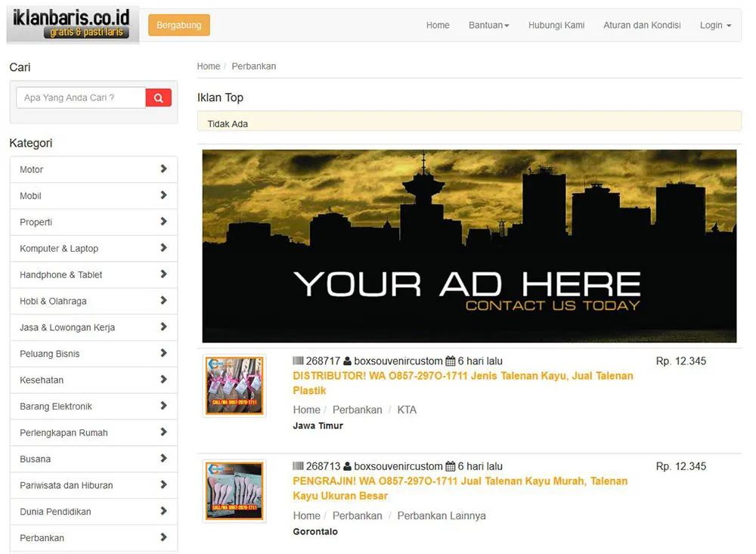Click the "Apa Yang Anda Cari?" search field
756x554 pixels.
pyautogui.click(x=79, y=97)
